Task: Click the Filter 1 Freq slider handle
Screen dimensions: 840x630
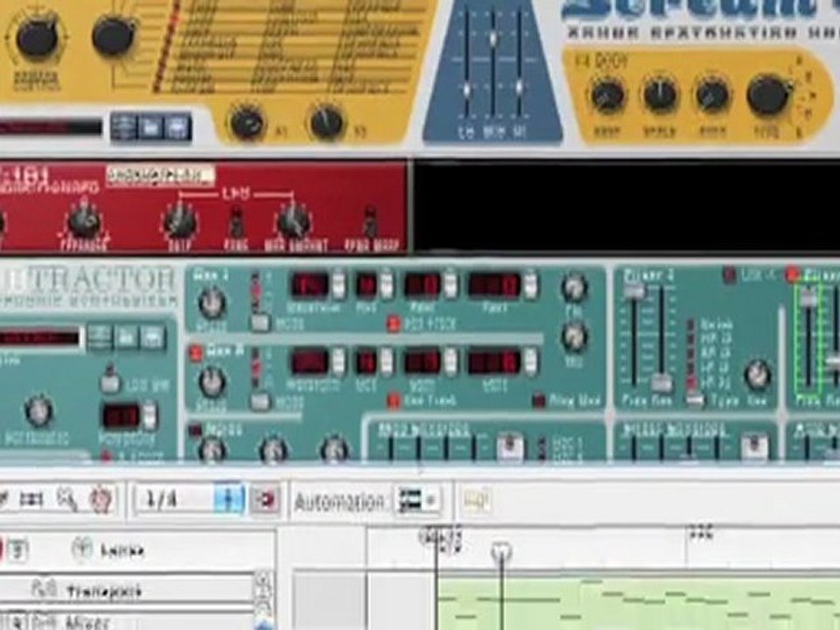Action: [634, 292]
